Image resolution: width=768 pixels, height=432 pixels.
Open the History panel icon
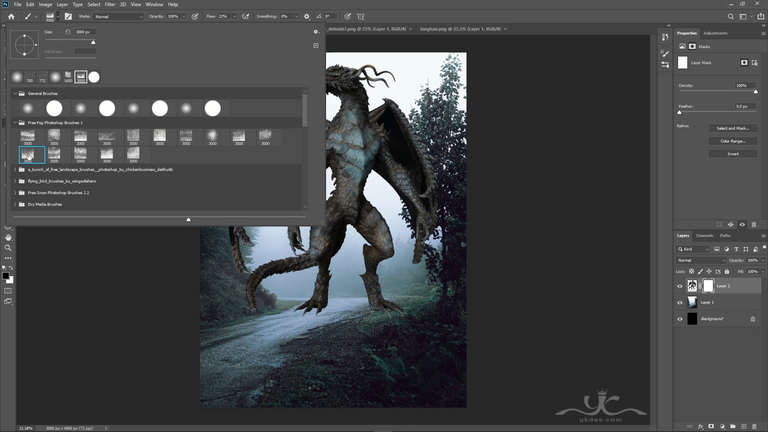coord(665,37)
